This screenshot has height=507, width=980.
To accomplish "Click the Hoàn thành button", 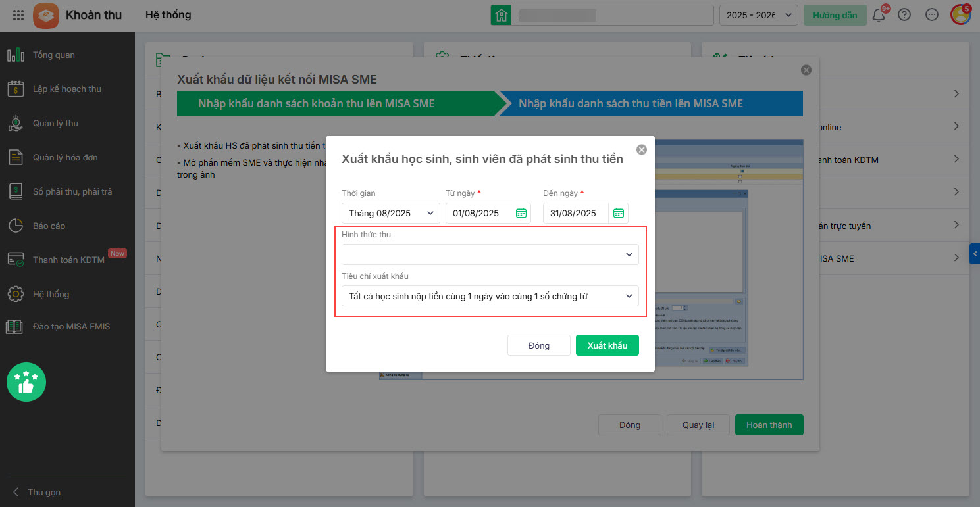I will tap(769, 425).
